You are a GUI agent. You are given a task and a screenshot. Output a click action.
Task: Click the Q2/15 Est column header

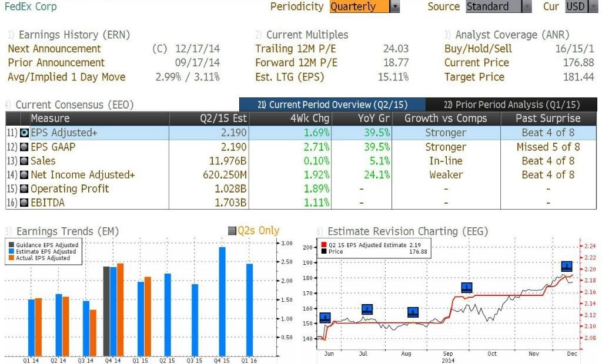(209, 119)
